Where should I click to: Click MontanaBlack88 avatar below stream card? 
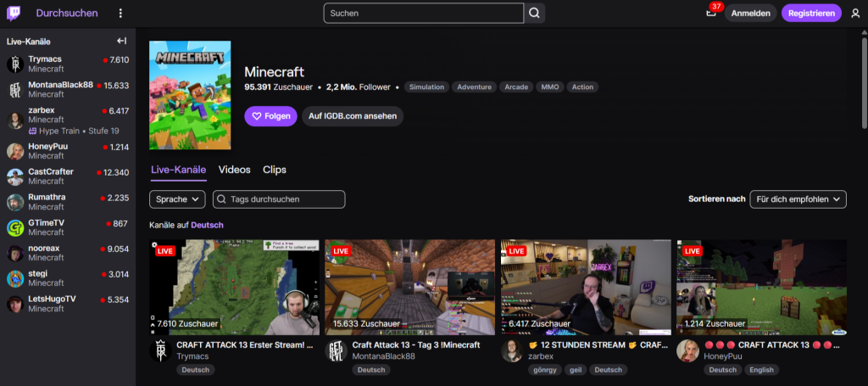point(336,351)
